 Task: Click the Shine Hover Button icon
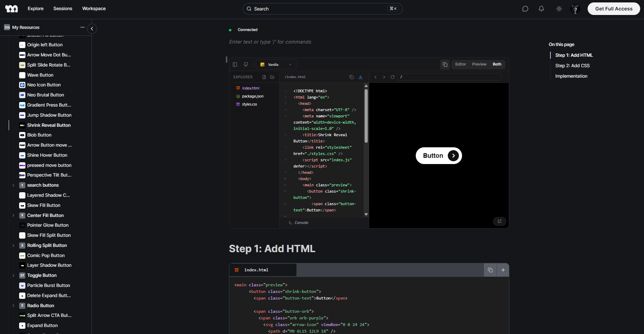click(x=22, y=155)
